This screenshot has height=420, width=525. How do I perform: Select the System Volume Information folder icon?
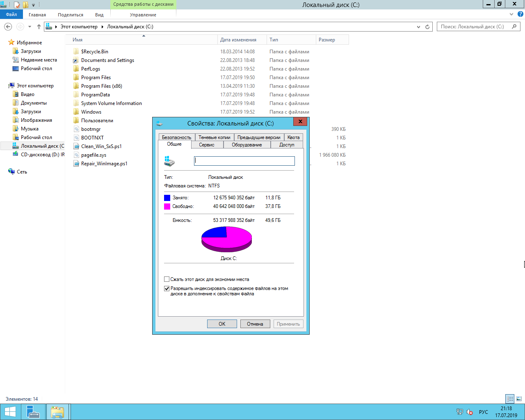tap(76, 103)
